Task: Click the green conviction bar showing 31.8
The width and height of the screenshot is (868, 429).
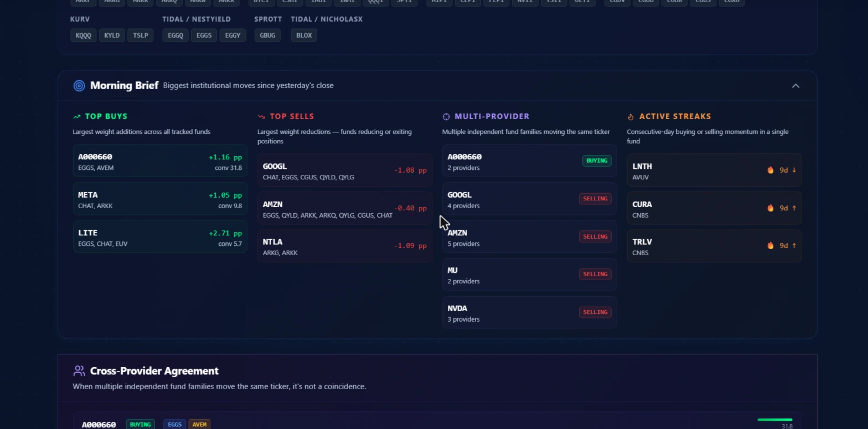Action: pyautogui.click(x=775, y=420)
